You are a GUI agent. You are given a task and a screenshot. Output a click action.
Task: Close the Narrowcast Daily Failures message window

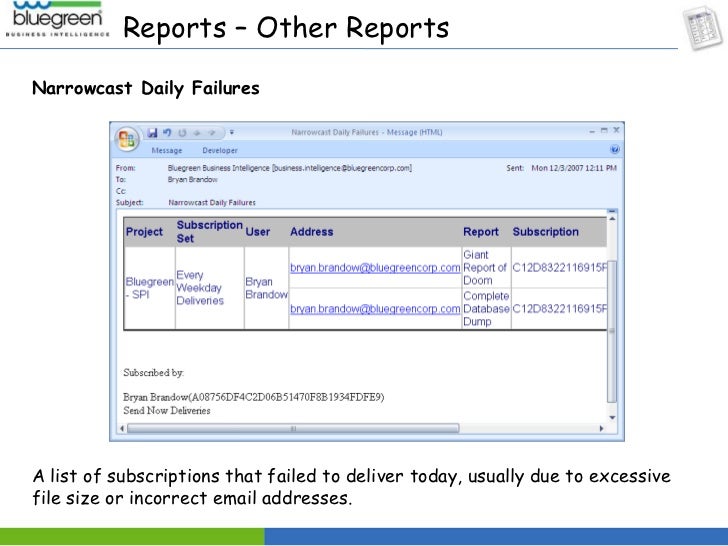click(x=616, y=130)
